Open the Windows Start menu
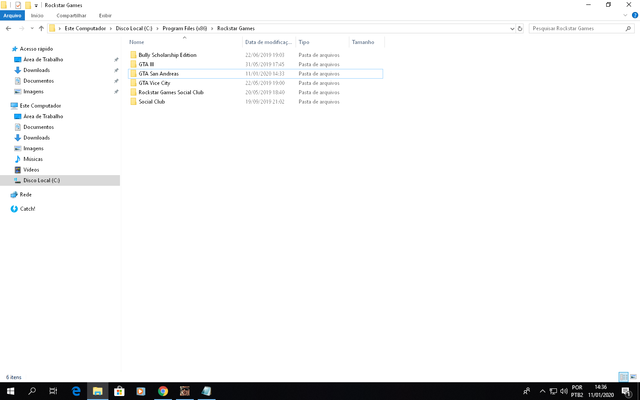 pyautogui.click(x=11, y=391)
